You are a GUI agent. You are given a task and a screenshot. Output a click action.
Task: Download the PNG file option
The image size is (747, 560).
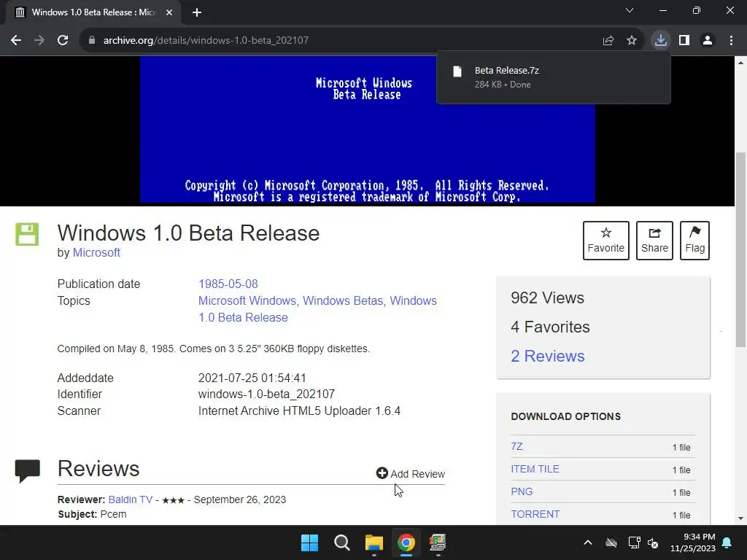[x=522, y=492]
